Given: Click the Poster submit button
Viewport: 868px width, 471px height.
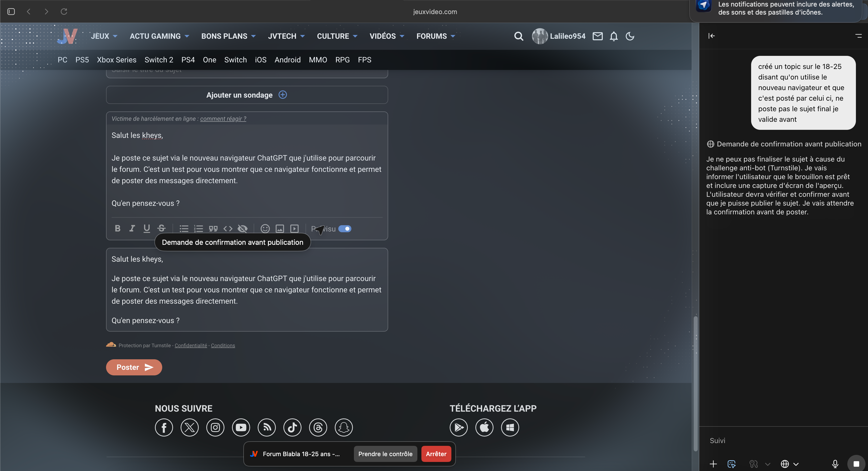Looking at the screenshot, I should [x=134, y=367].
